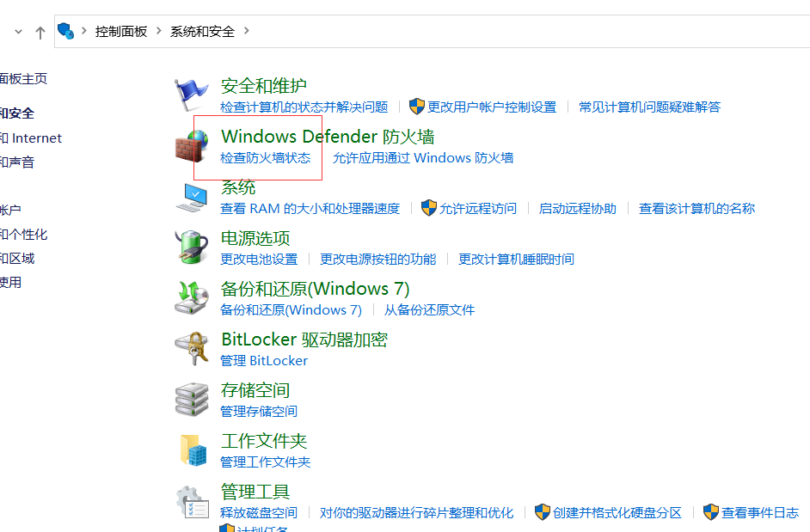Open 电源选项 heading

tap(255, 238)
